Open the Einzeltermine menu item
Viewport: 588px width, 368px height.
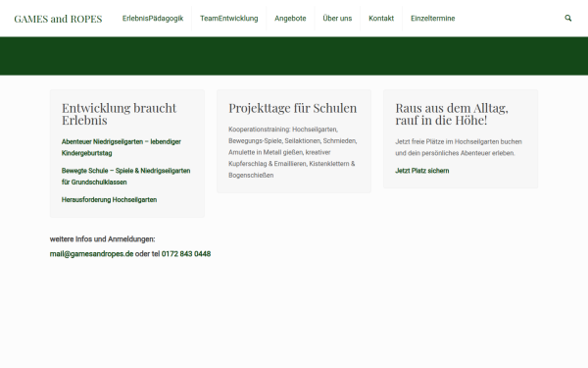[433, 19]
